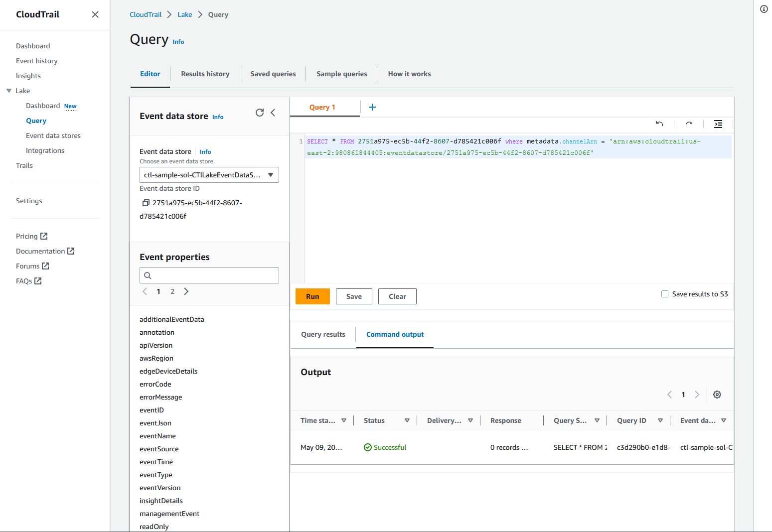Open Info link beside Event data store field label

[x=205, y=152]
